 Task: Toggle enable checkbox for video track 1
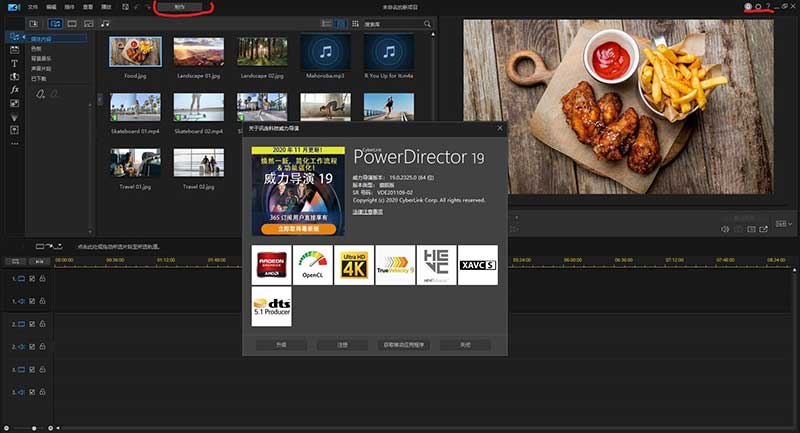(32, 278)
